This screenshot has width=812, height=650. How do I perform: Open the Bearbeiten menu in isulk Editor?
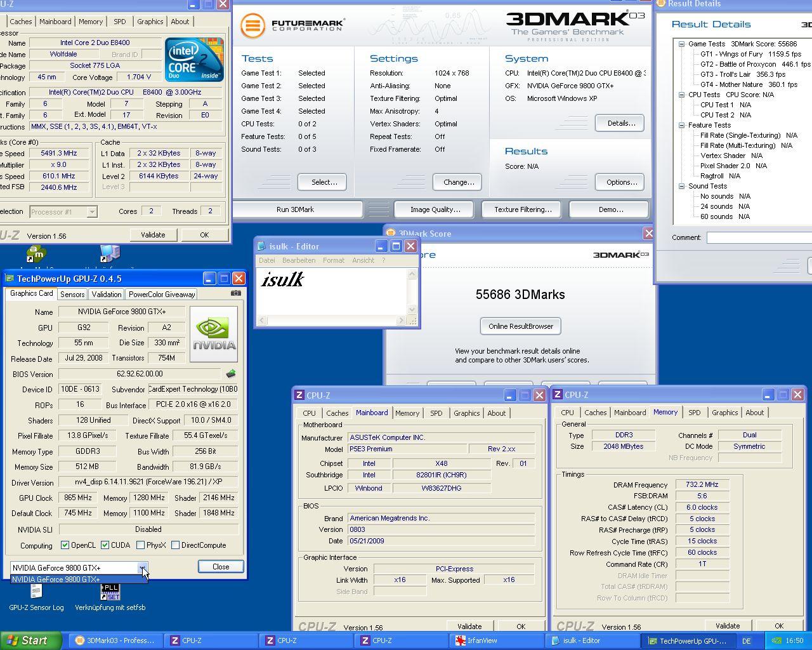coord(299,260)
